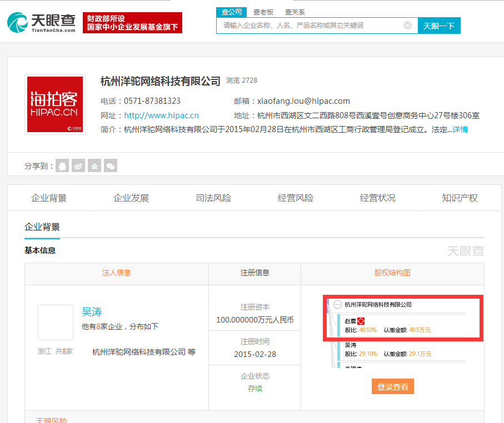Click 杭州洋驼网络科技有限公司 等 under 浙江
This screenshot has width=504, height=423.
[x=144, y=352]
